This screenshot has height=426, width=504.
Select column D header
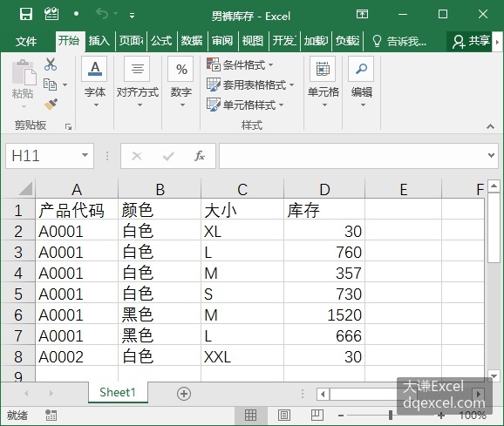pyautogui.click(x=324, y=189)
